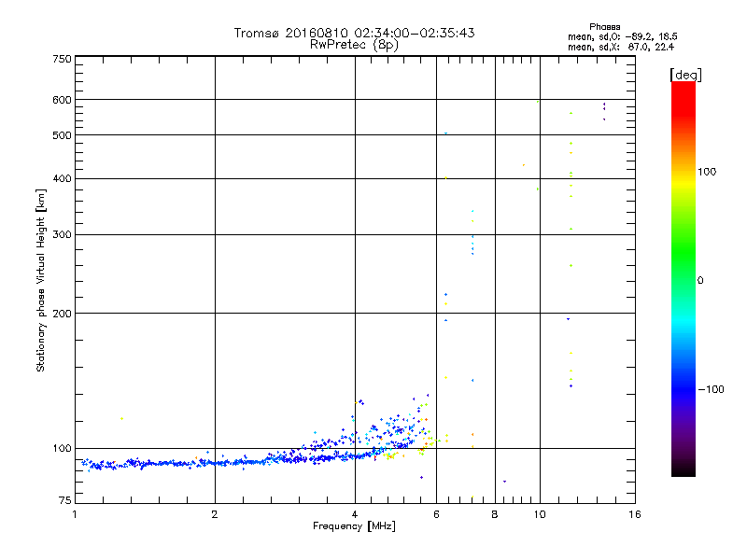The width and height of the screenshot is (747, 560).
Task: Click the y-axis tick label '75'
Action: click(x=65, y=500)
